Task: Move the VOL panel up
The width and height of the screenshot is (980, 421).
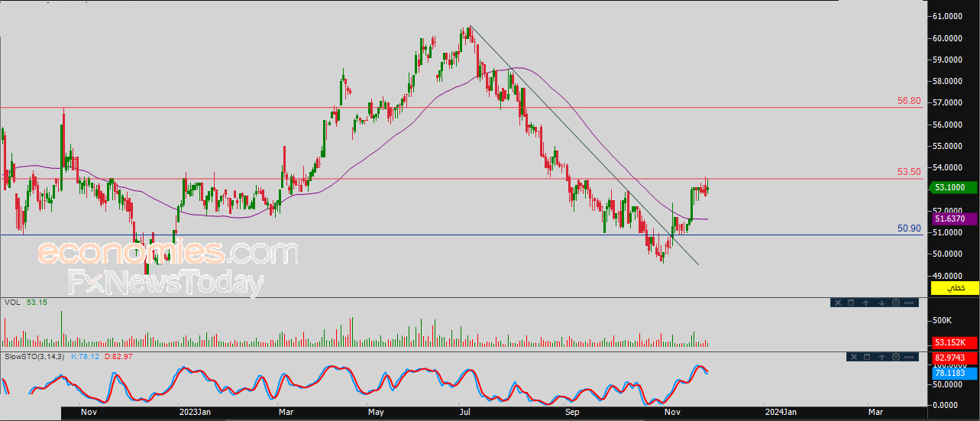Action: pos(865,303)
